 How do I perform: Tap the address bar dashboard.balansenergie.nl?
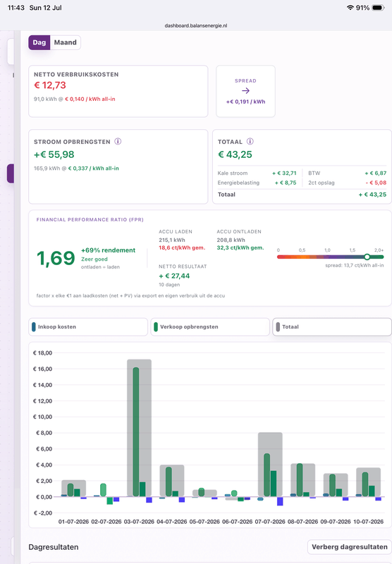196,25
